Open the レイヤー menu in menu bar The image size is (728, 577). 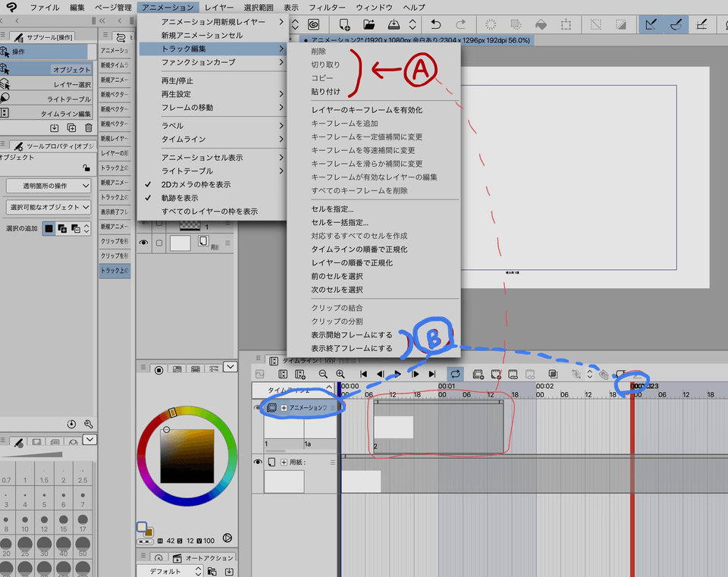click(x=219, y=7)
